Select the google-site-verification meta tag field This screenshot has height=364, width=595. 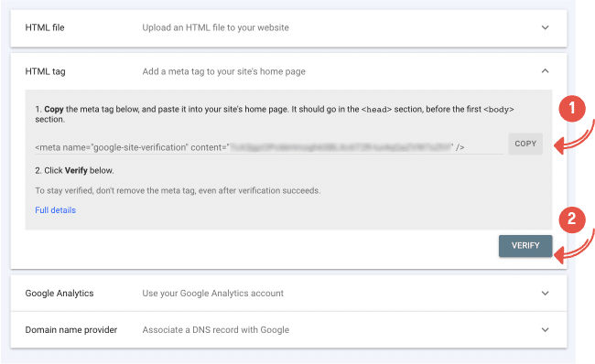coord(269,147)
